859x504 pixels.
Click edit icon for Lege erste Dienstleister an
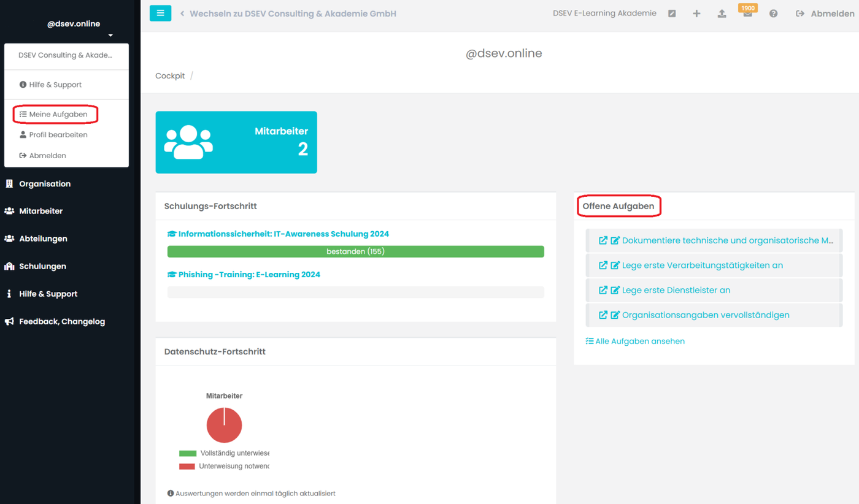615,290
